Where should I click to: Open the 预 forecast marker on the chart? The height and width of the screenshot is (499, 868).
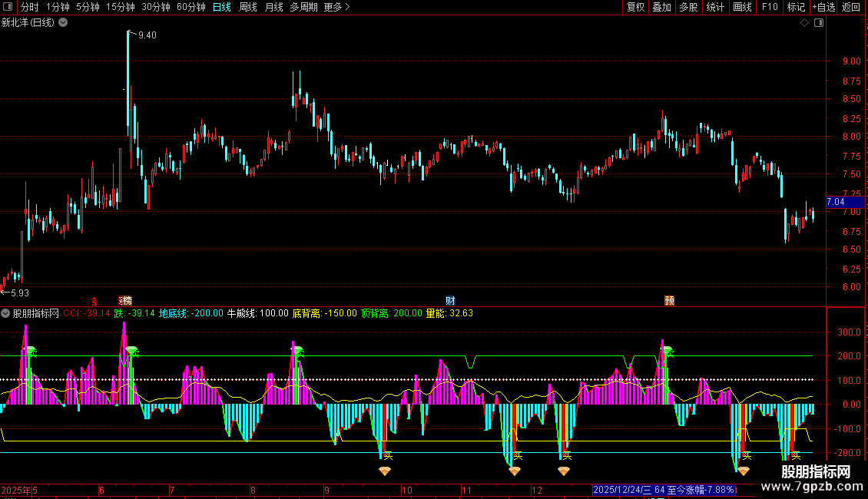669,300
